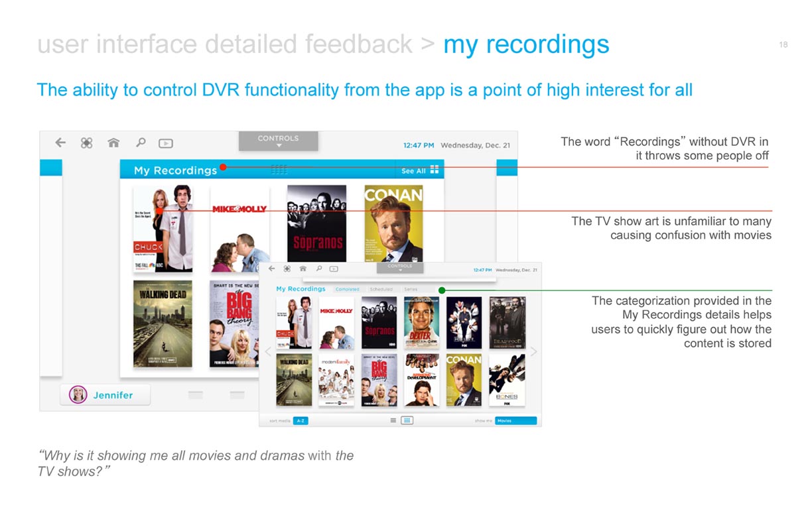Click My Recordings header title in rear panel
Viewport: 812px width, 525px height.
tap(175, 170)
